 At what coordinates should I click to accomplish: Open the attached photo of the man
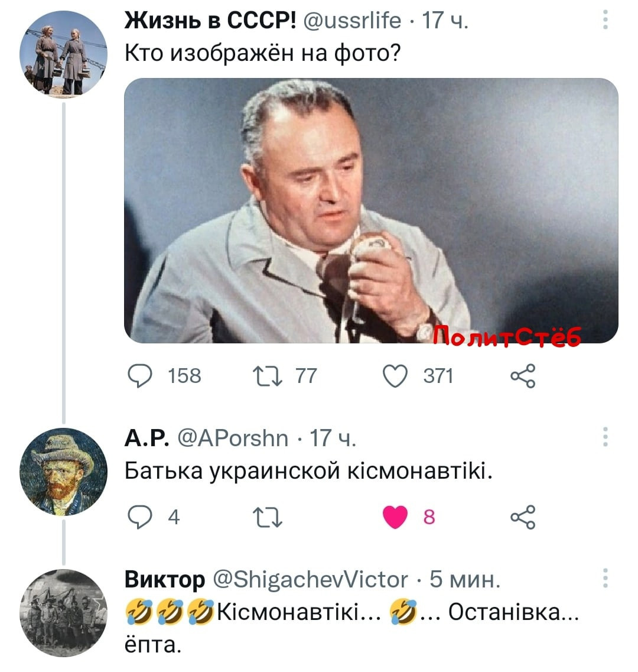coord(371,210)
